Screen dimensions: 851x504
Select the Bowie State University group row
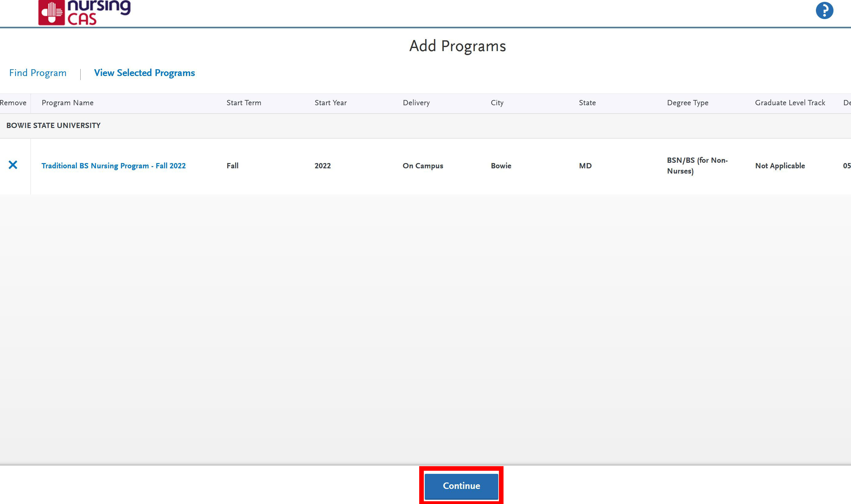pos(53,126)
